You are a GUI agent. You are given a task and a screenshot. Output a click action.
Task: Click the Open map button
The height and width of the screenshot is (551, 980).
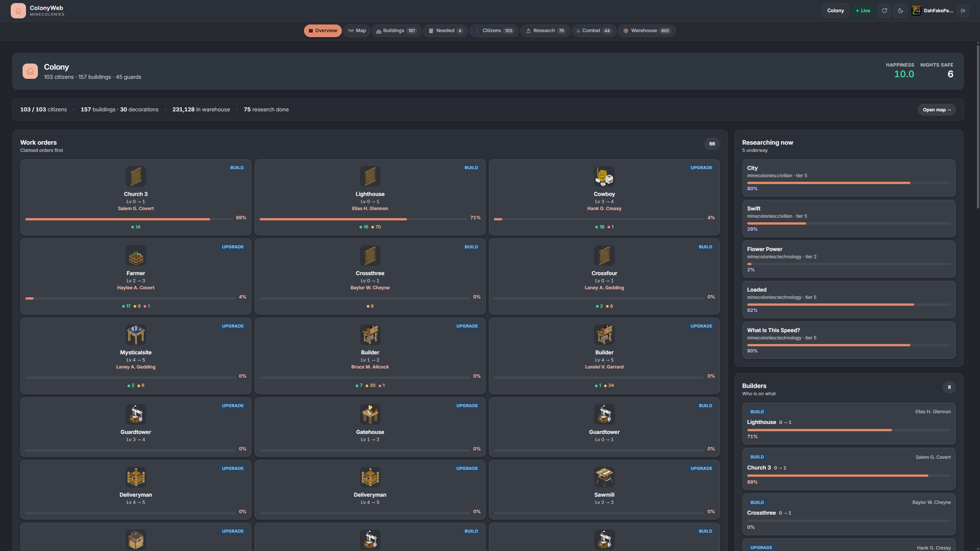[x=937, y=110]
